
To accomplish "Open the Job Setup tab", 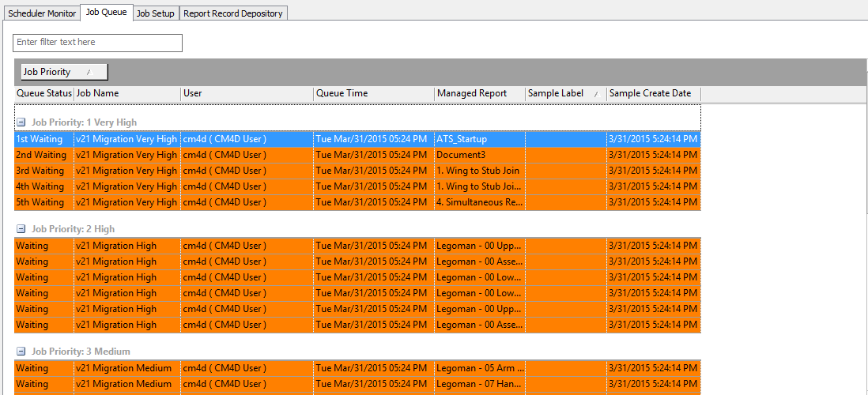I will (155, 13).
